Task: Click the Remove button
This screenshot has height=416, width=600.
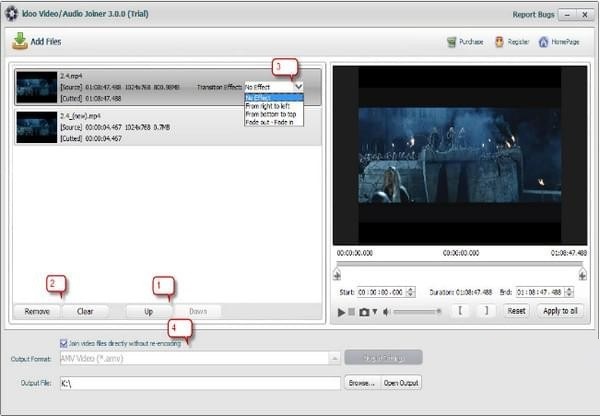Action: tap(37, 311)
